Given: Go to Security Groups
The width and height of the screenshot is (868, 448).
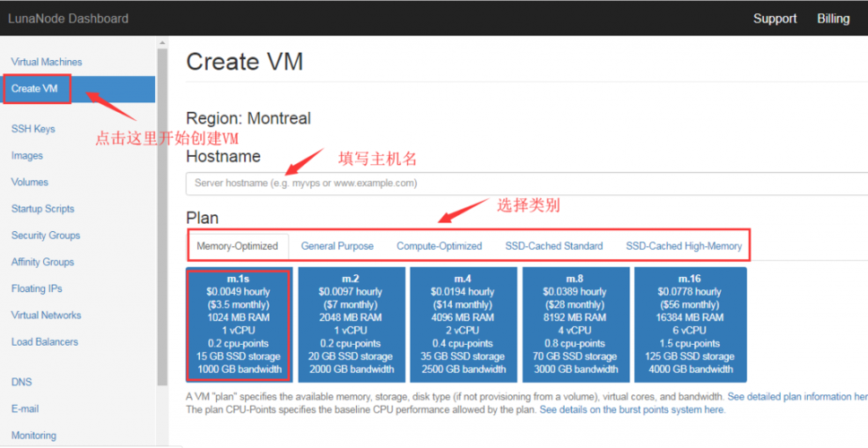Looking at the screenshot, I should 46,235.
